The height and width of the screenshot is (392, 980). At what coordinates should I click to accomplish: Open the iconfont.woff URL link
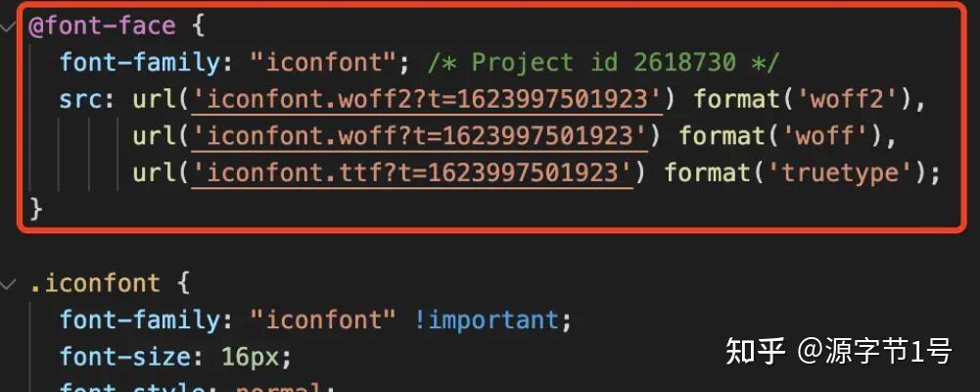(419, 135)
